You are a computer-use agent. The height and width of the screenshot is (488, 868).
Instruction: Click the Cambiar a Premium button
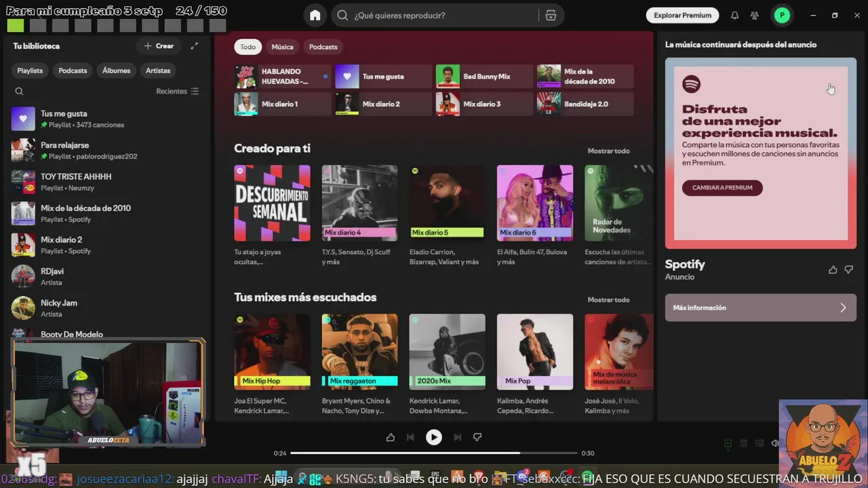pyautogui.click(x=722, y=188)
